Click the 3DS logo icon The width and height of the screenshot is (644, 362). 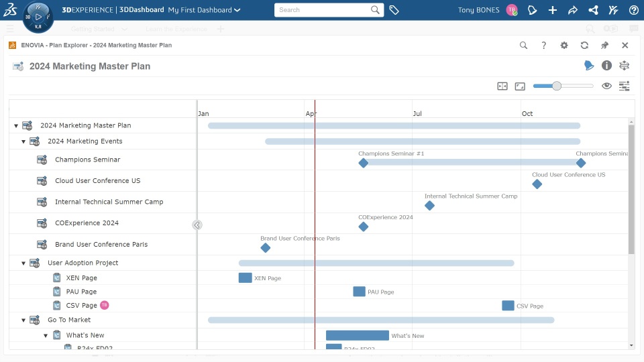tap(10, 10)
